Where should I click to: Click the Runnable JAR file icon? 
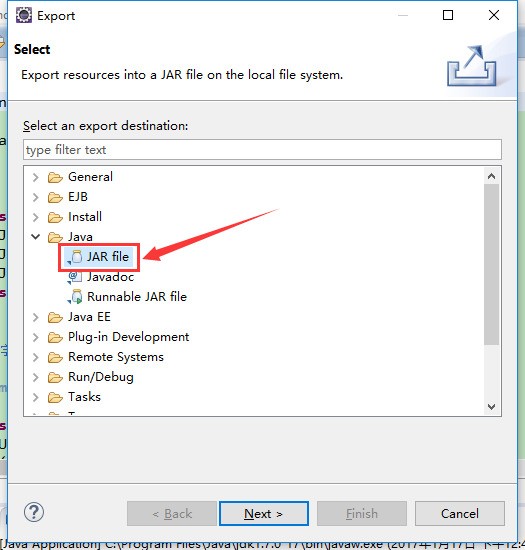75,297
